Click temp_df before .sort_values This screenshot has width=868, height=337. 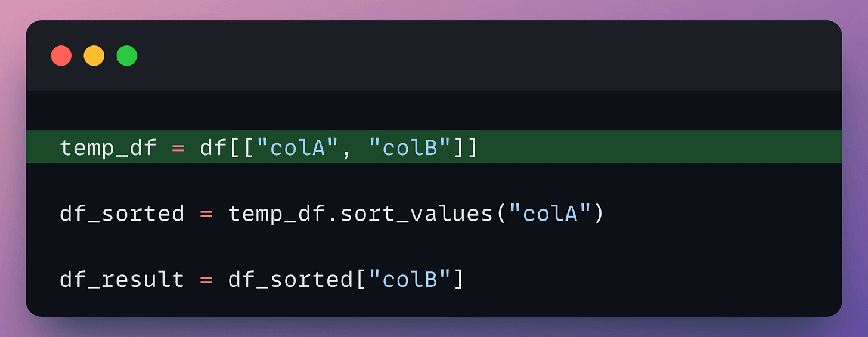[x=276, y=214]
